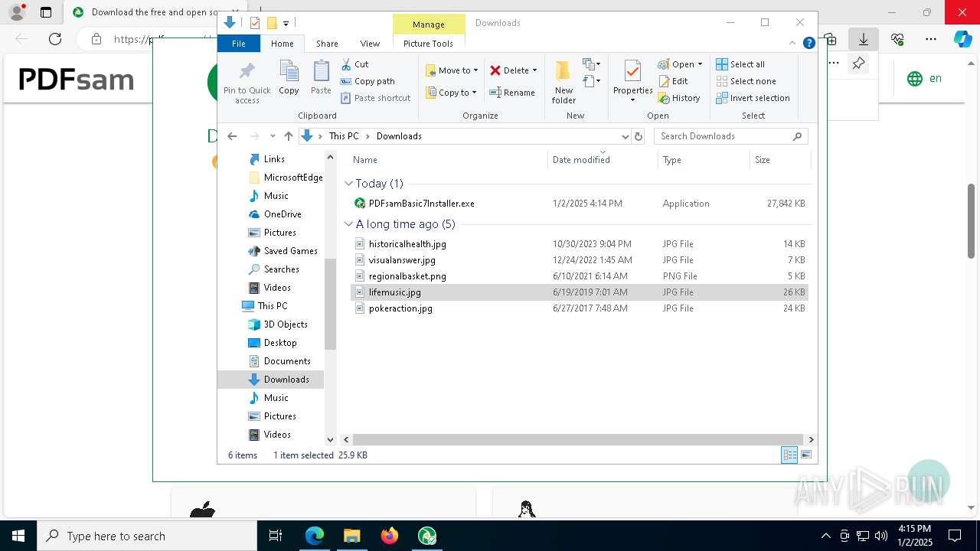This screenshot has width=980, height=551.
Task: Click Pin to Quick access icon
Action: 247,83
